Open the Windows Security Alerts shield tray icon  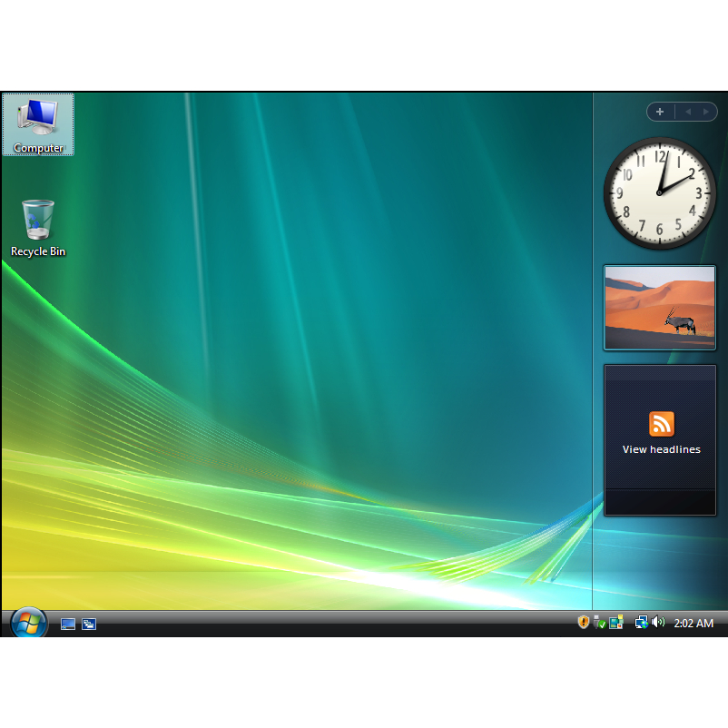583,622
